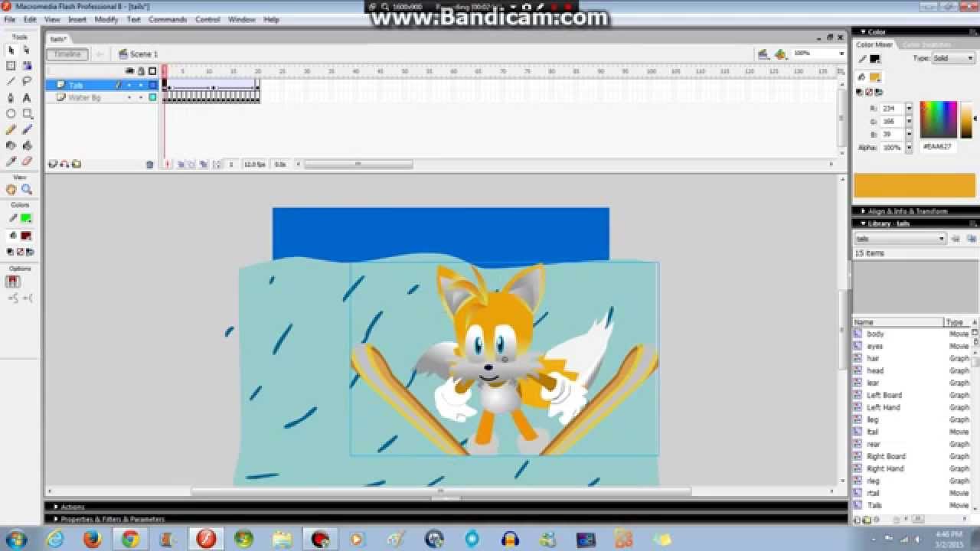
Task: Select the Zoom magnifier tool
Action: click(27, 190)
